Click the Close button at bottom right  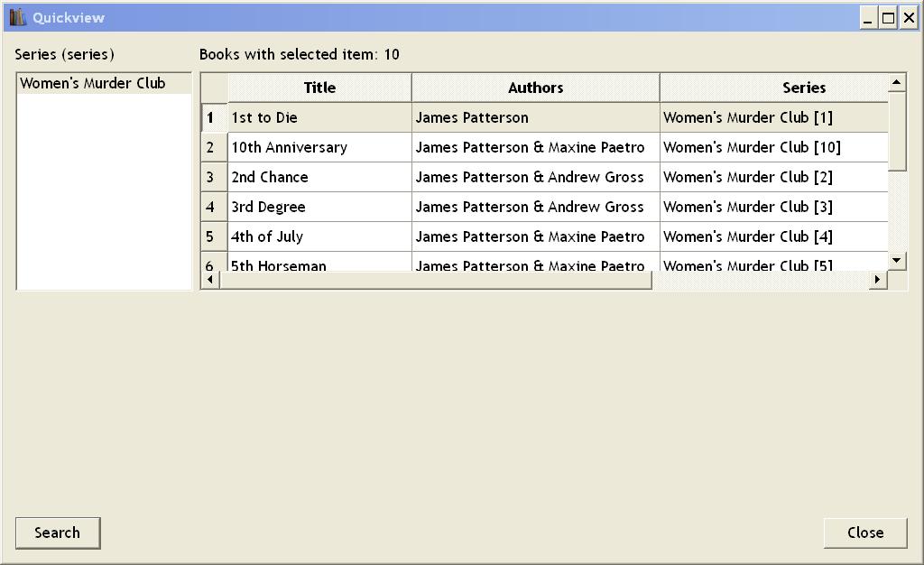click(865, 533)
